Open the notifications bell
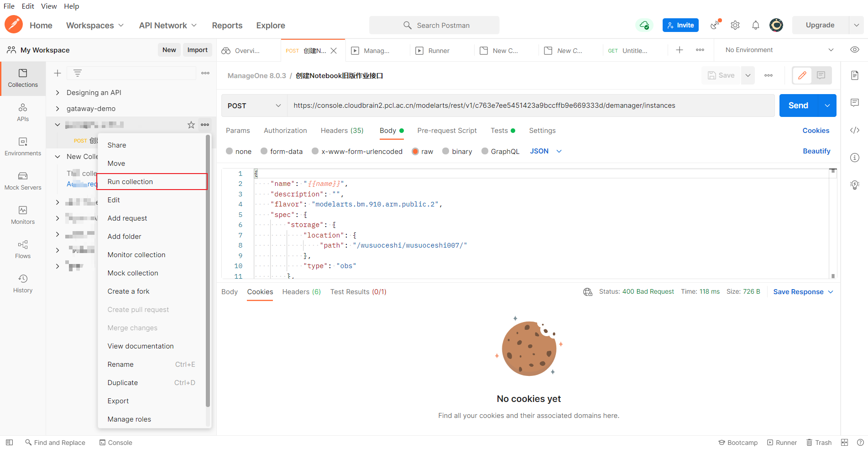The height and width of the screenshot is (449, 868). click(756, 25)
